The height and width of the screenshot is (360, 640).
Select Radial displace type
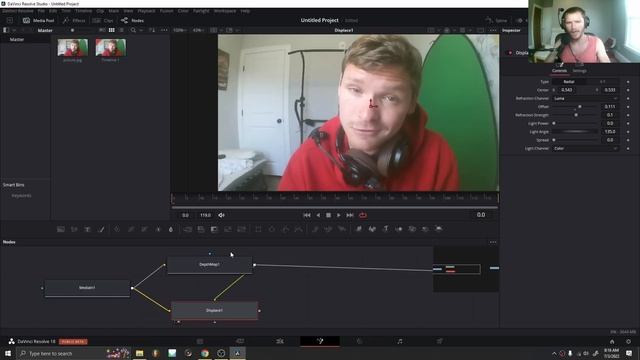(569, 82)
